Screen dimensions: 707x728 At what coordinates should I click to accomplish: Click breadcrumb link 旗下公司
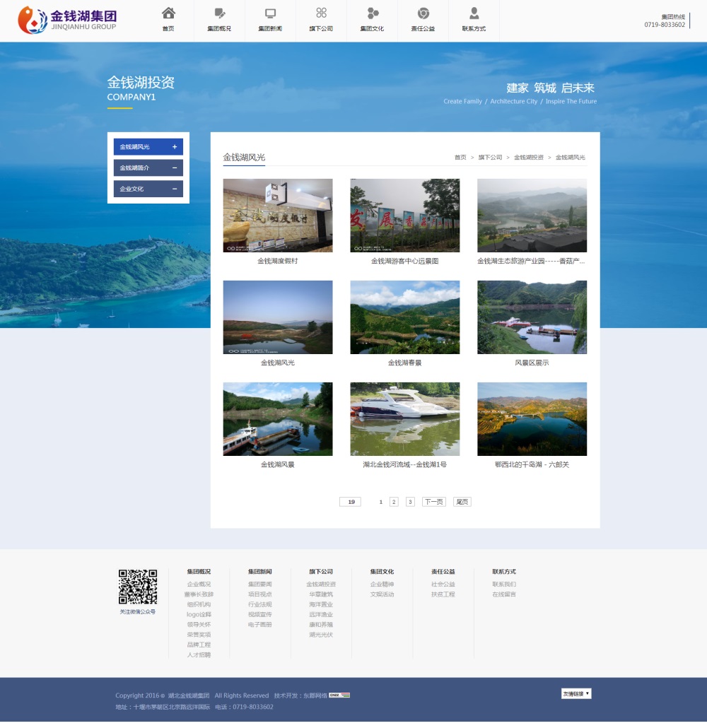[x=490, y=158]
